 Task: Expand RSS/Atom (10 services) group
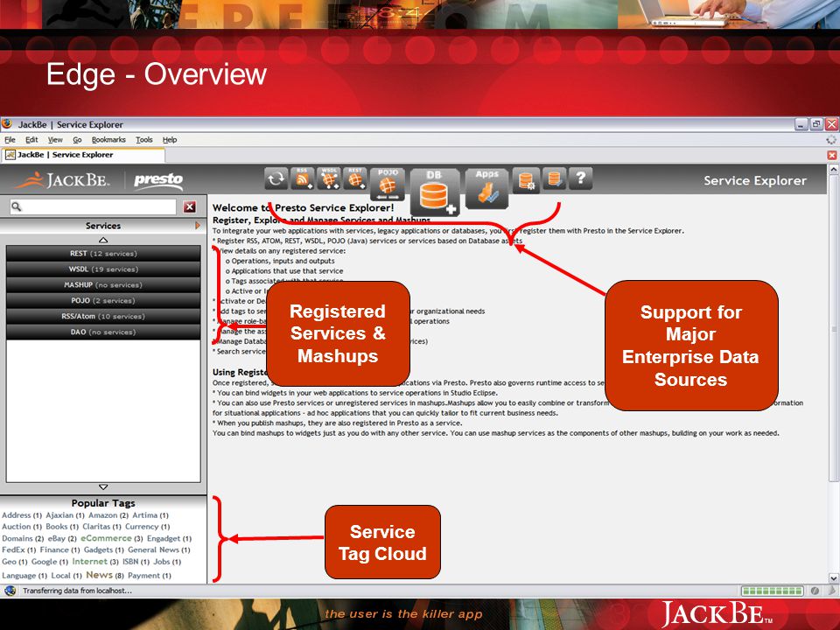[x=103, y=316]
